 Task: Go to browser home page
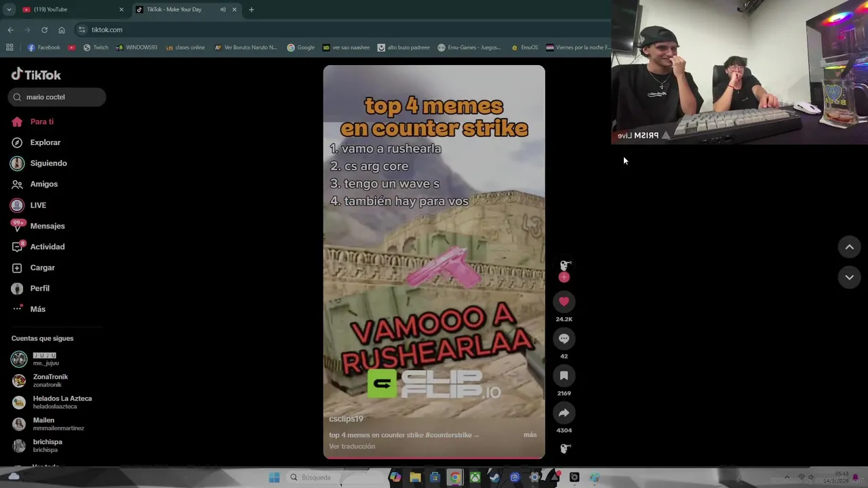[x=61, y=30]
